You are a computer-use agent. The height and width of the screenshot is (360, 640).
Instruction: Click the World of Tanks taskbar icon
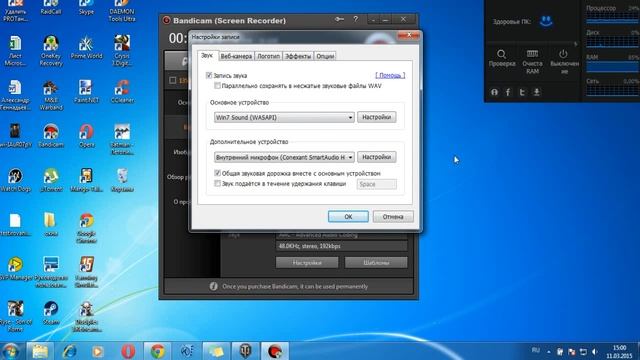click(245, 351)
